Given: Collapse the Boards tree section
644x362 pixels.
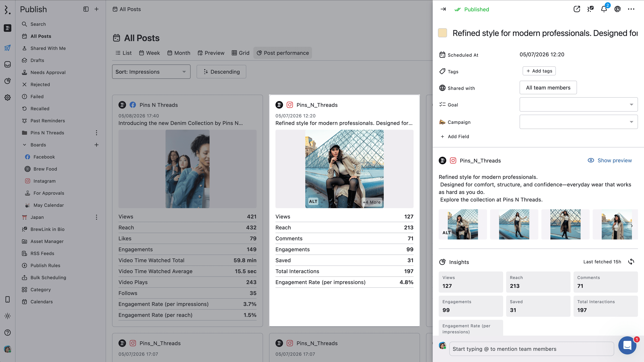Looking at the screenshot, I should pos(24,145).
